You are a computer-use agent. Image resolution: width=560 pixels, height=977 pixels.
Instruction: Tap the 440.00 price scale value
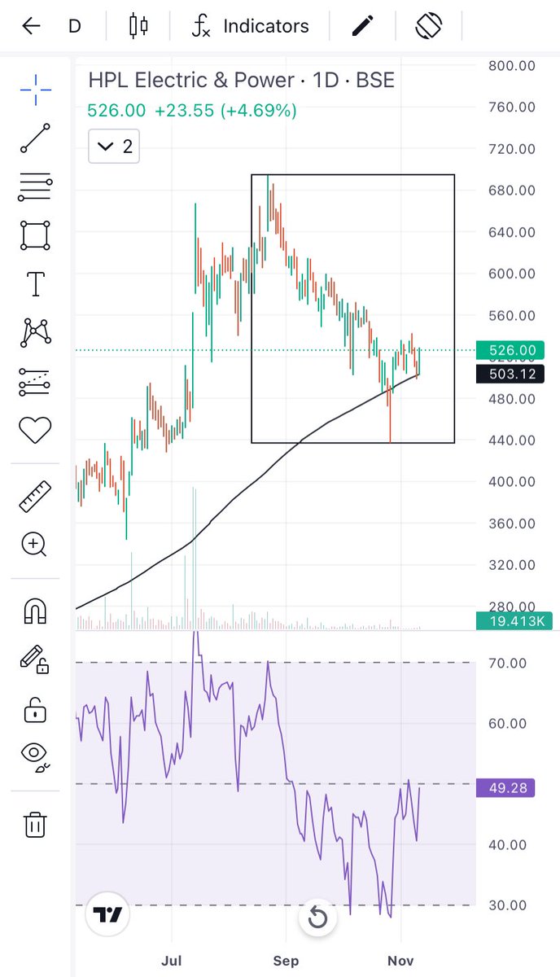click(512, 440)
